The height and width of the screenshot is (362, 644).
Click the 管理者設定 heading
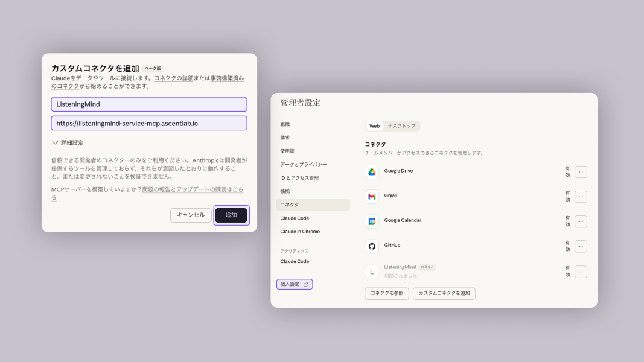[x=300, y=103]
